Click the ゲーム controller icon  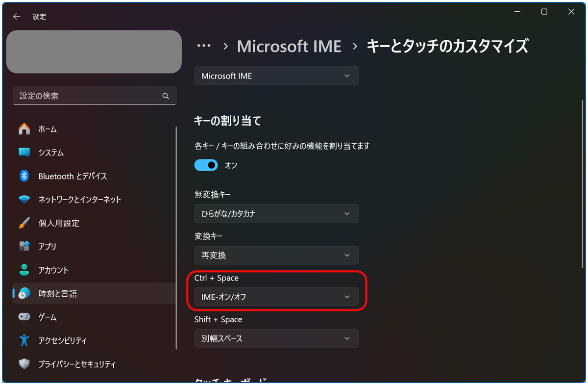24,317
